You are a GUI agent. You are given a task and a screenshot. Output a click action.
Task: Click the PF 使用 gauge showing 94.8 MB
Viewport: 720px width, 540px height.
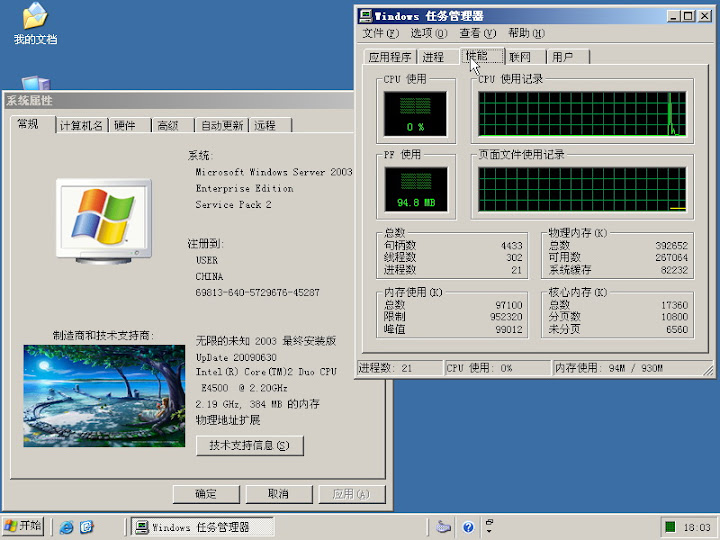click(416, 189)
